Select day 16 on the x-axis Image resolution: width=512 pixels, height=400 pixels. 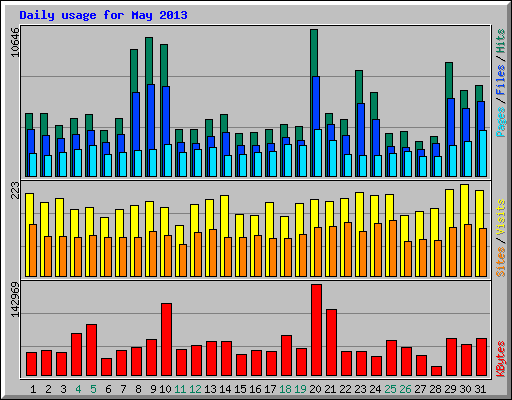tap(255, 389)
